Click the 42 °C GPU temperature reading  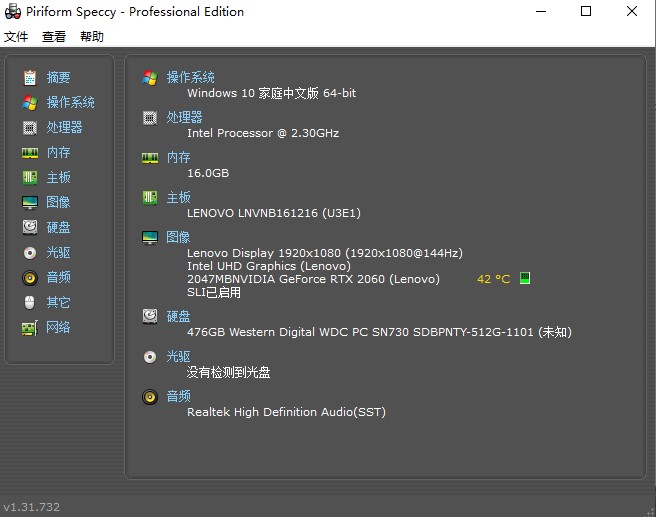pyautogui.click(x=493, y=279)
